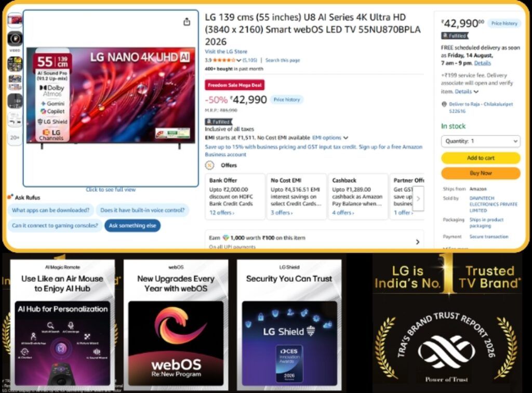This screenshot has height=393, width=532.
Task: Click the 3.9 star rating icons
Action: (x=224, y=60)
